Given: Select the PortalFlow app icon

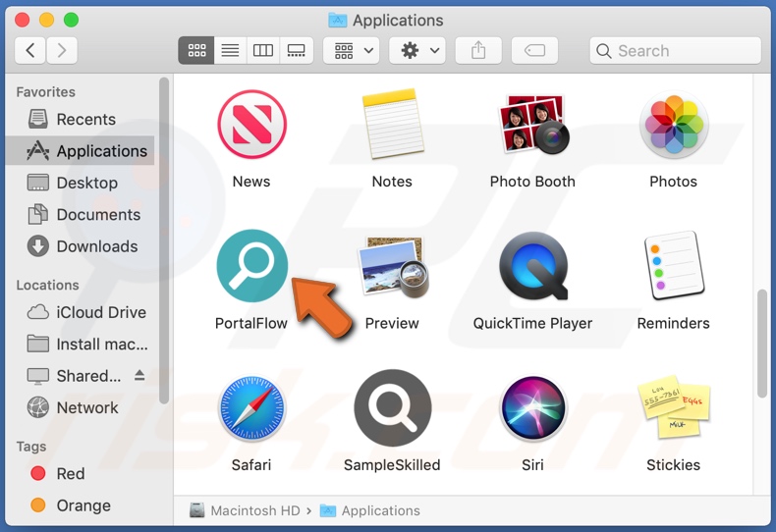Looking at the screenshot, I should (x=251, y=265).
